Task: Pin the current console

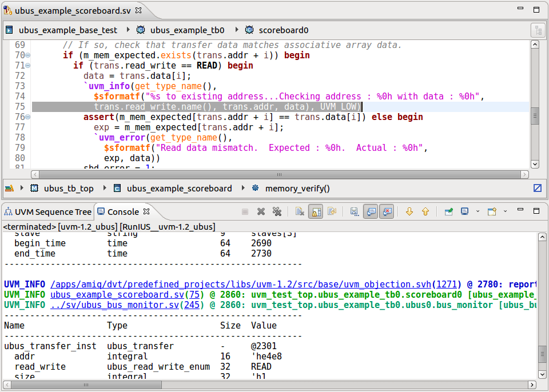Action: pos(448,211)
